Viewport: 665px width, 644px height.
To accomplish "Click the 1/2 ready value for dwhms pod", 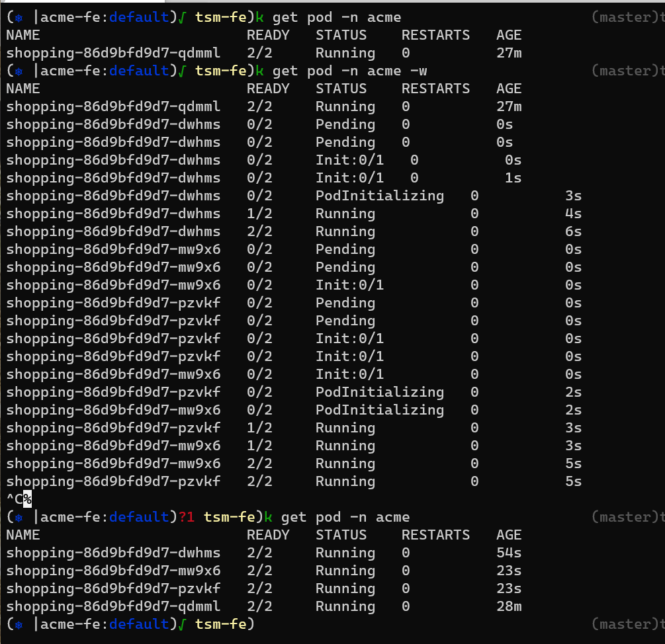I will pos(259,214).
